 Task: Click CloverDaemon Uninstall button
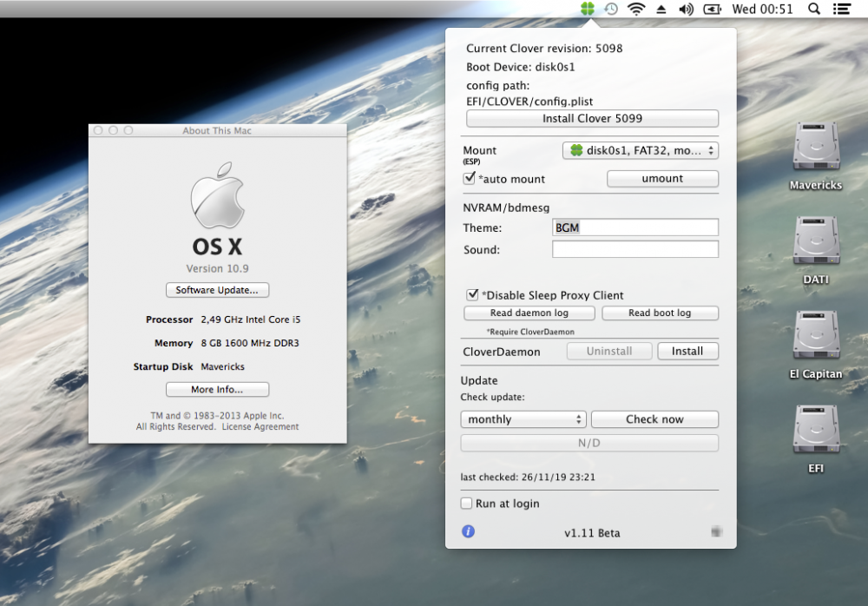pos(609,352)
